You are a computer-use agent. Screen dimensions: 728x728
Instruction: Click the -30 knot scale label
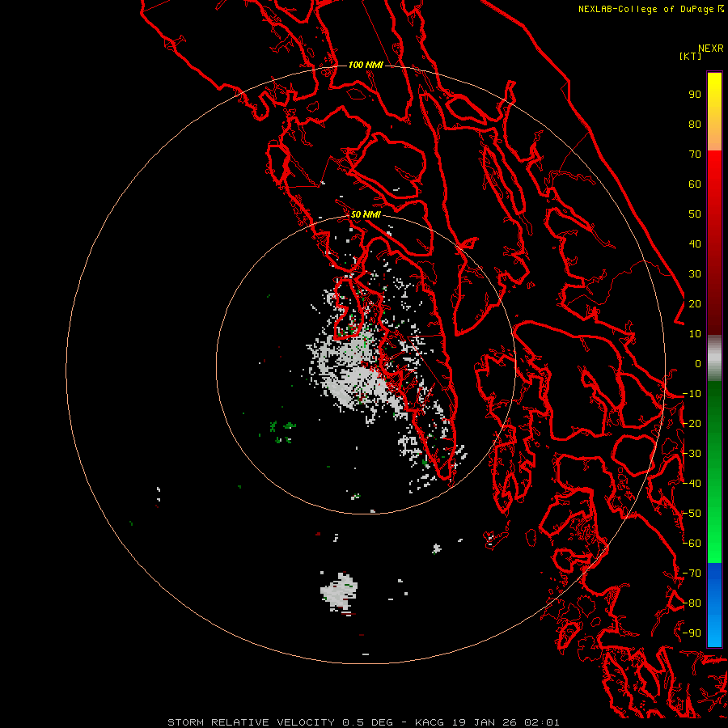[x=692, y=454]
